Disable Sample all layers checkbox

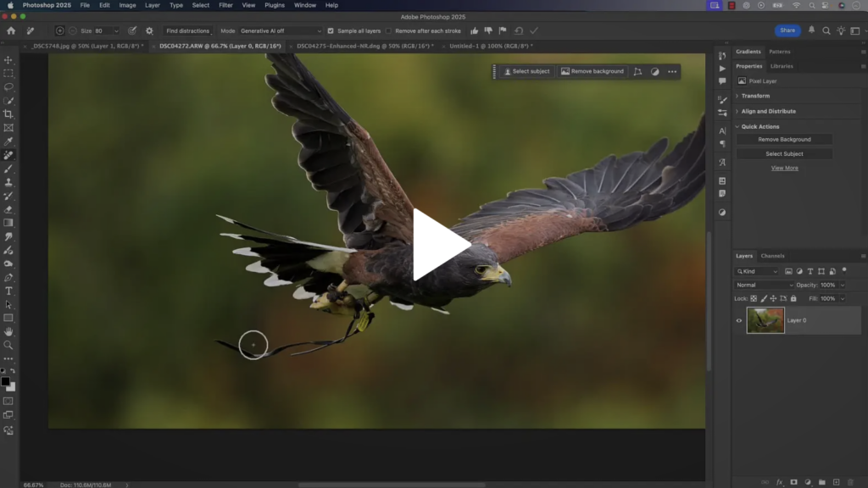click(331, 30)
